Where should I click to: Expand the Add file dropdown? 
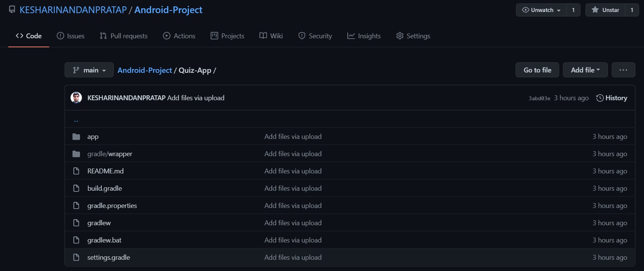[x=585, y=70]
